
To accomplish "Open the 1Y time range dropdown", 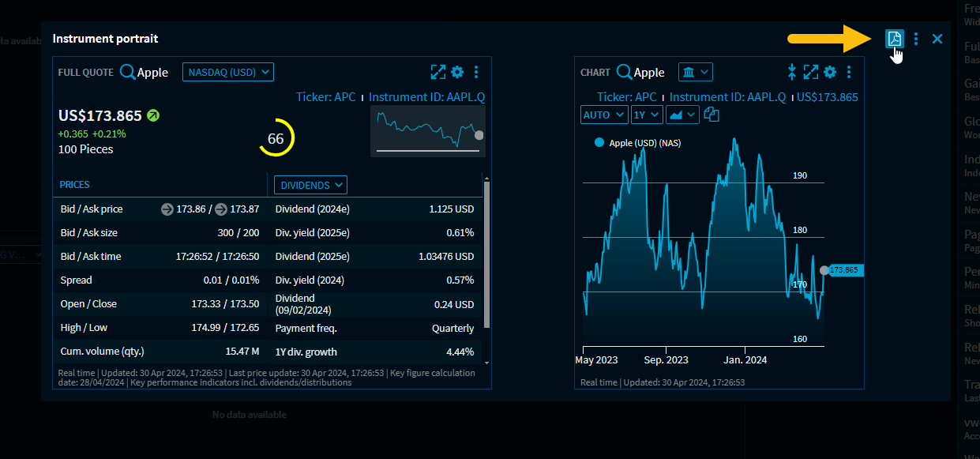I will tap(646, 115).
